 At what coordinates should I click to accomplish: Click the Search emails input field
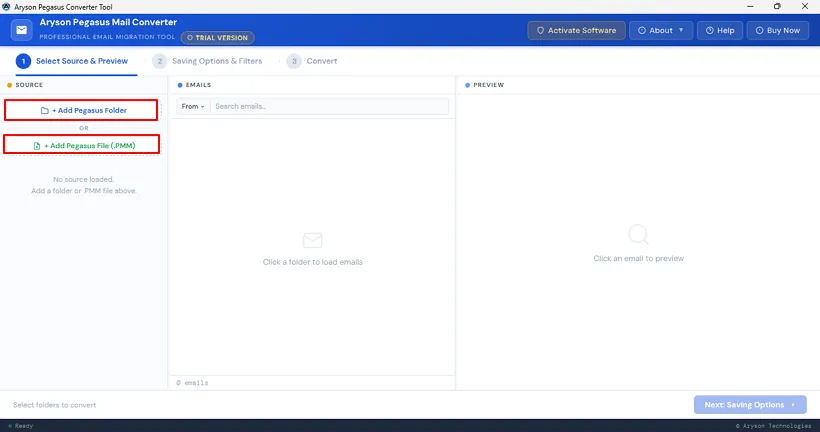pos(329,106)
